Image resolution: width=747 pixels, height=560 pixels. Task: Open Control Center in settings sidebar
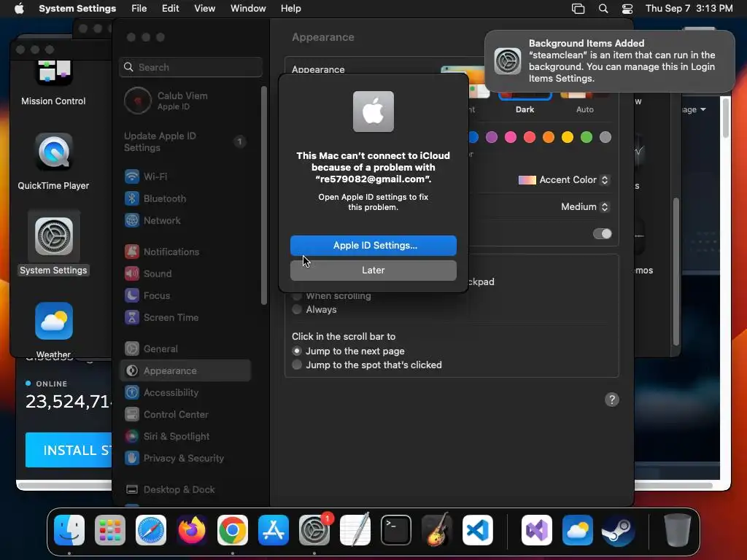pos(186,414)
